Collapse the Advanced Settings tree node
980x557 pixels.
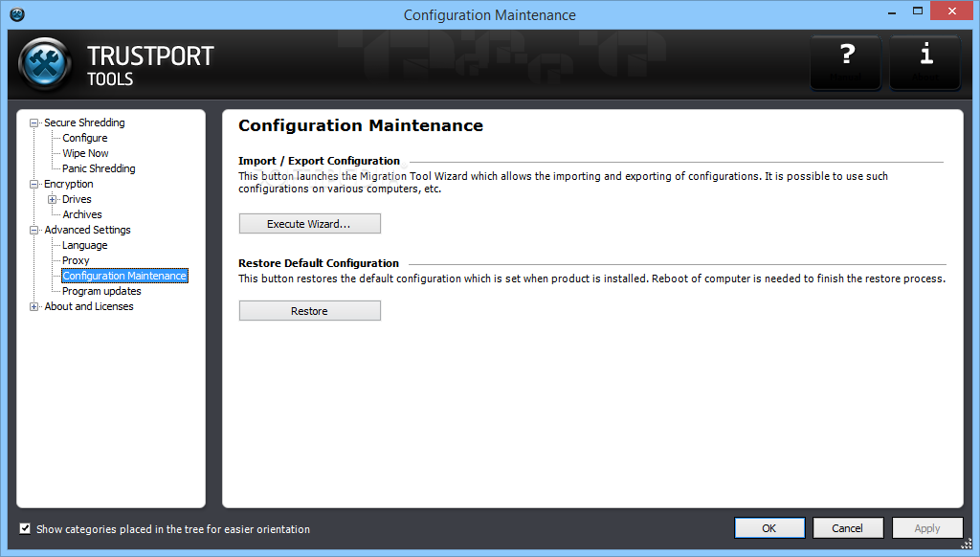click(x=34, y=230)
